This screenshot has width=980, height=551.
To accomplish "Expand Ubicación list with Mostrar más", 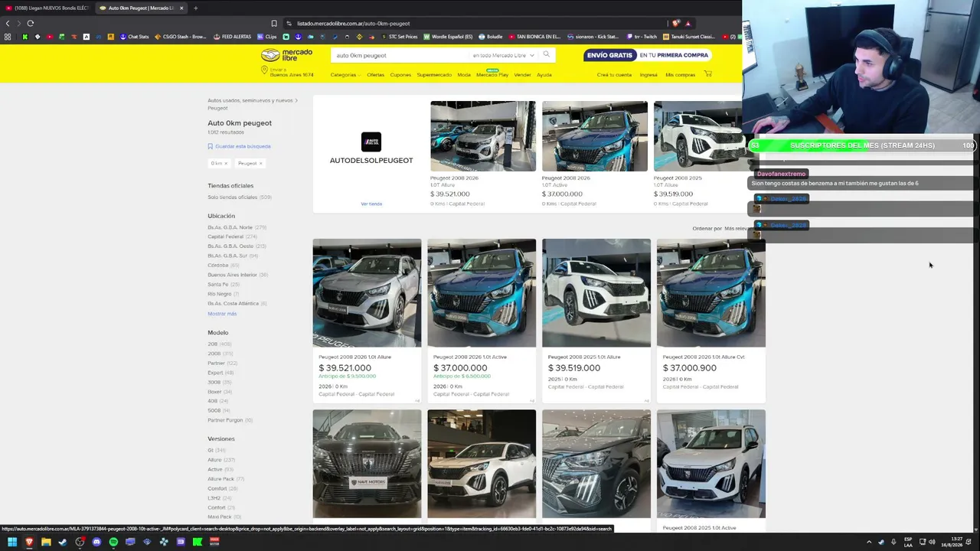I will click(x=222, y=314).
